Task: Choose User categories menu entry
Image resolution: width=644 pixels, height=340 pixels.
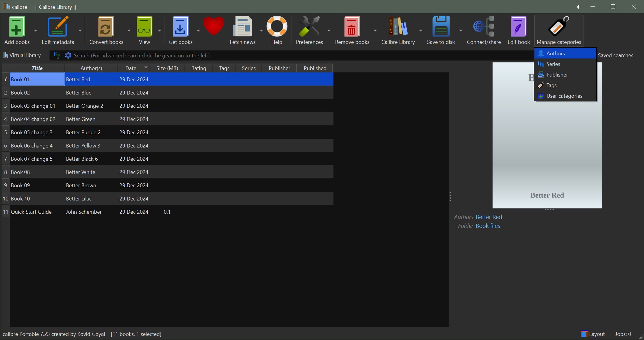Action: click(564, 96)
